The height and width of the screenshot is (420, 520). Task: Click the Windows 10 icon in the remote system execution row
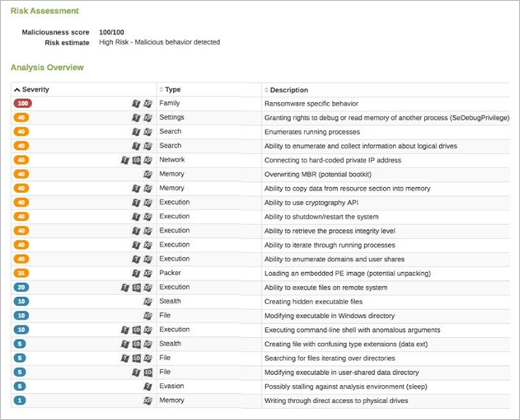point(136,288)
